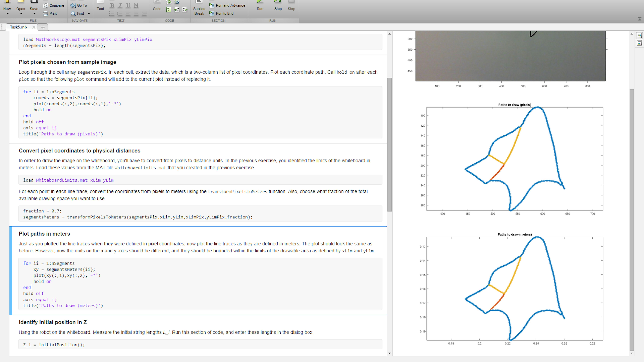This screenshot has height=362, width=644.
Task: Insert a numbered list
Action: click(120, 14)
